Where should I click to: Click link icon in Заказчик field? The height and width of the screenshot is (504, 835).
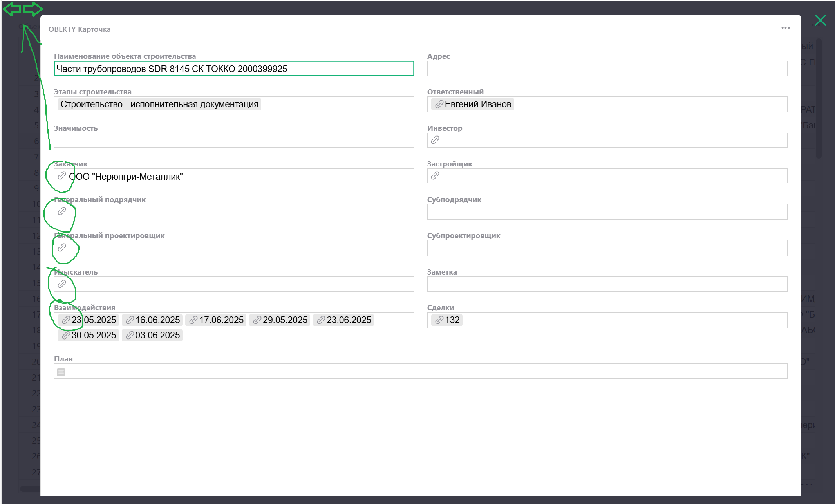(62, 176)
